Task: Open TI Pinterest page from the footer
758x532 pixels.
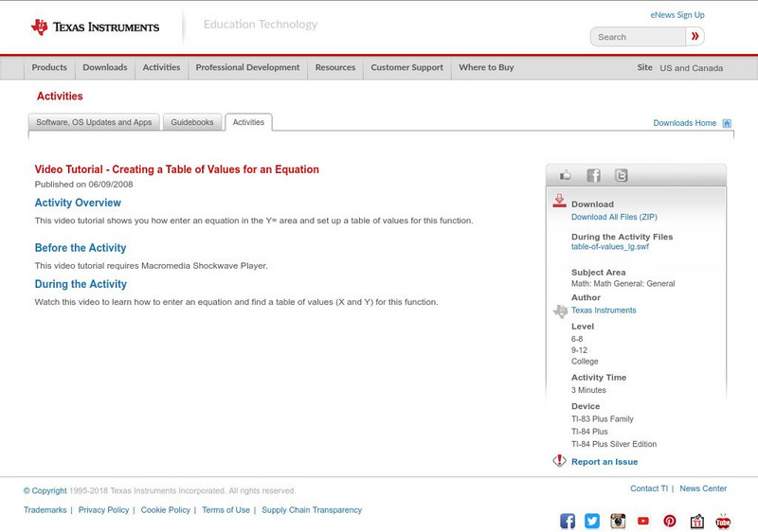Action: pos(670,521)
